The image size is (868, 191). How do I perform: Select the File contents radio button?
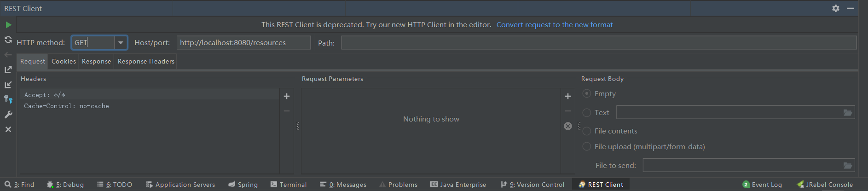coord(587,131)
